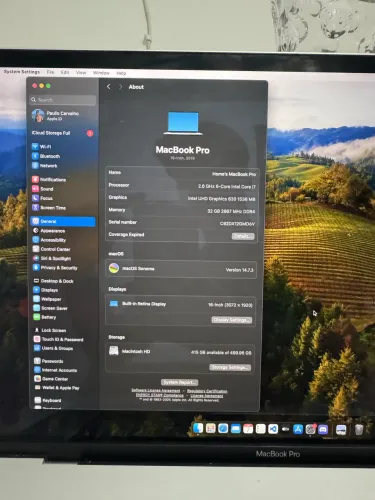Open Regulatory Certification link
This screenshot has height=500, width=375.
point(207,391)
